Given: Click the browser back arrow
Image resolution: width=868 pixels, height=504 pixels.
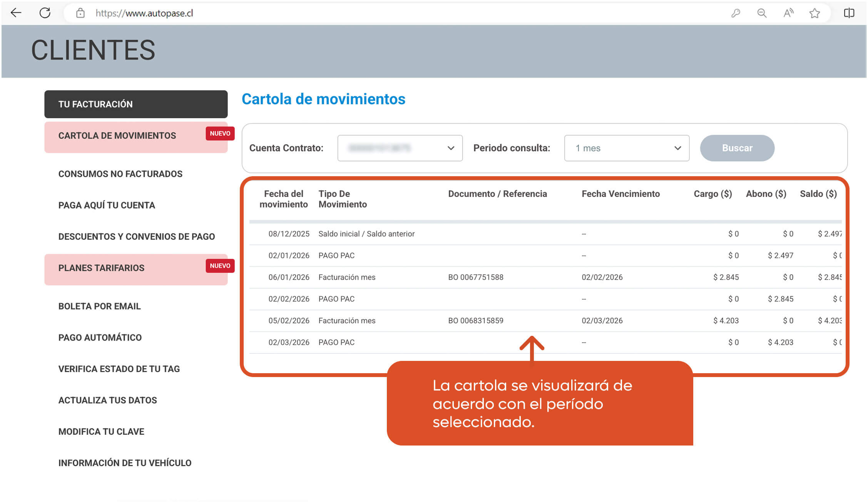Looking at the screenshot, I should coord(16,13).
